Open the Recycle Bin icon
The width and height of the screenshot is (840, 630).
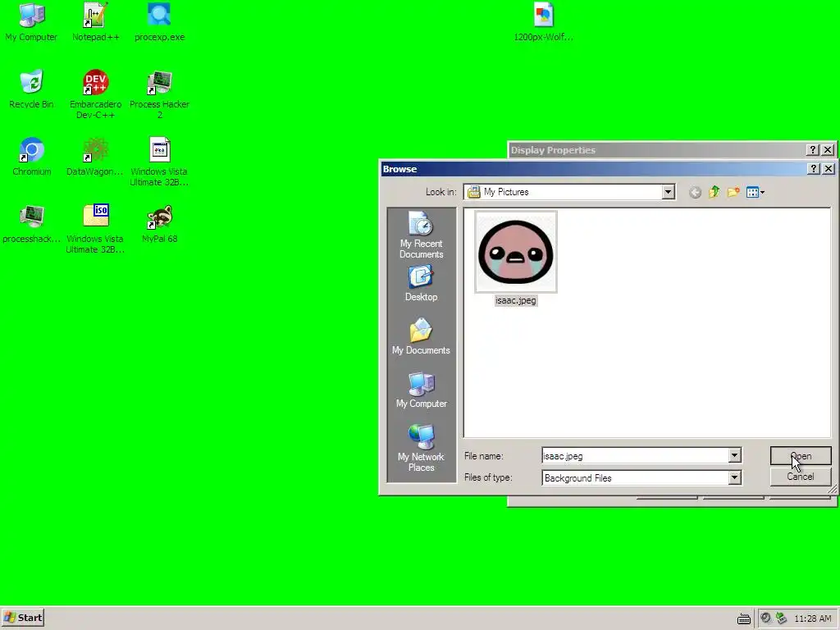pyautogui.click(x=32, y=89)
